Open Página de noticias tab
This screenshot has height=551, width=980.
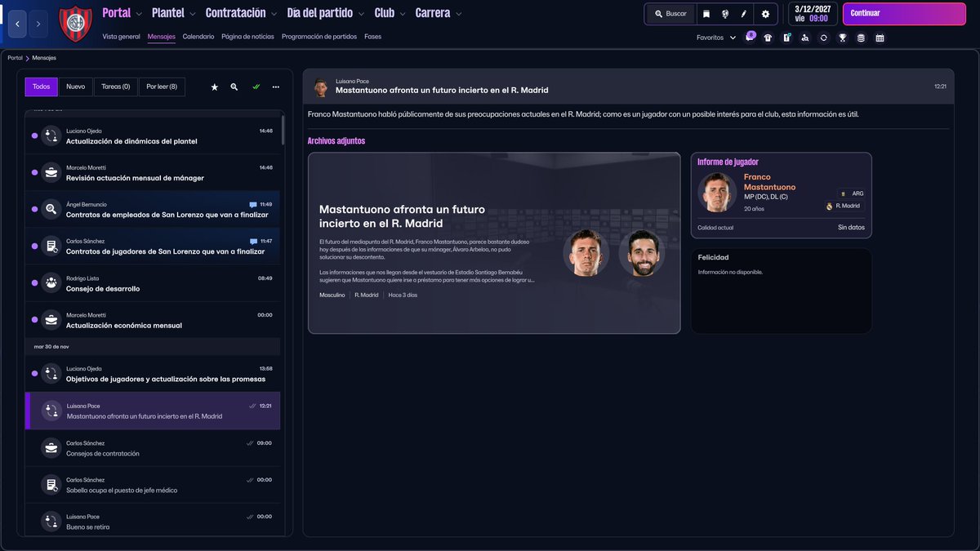point(247,37)
